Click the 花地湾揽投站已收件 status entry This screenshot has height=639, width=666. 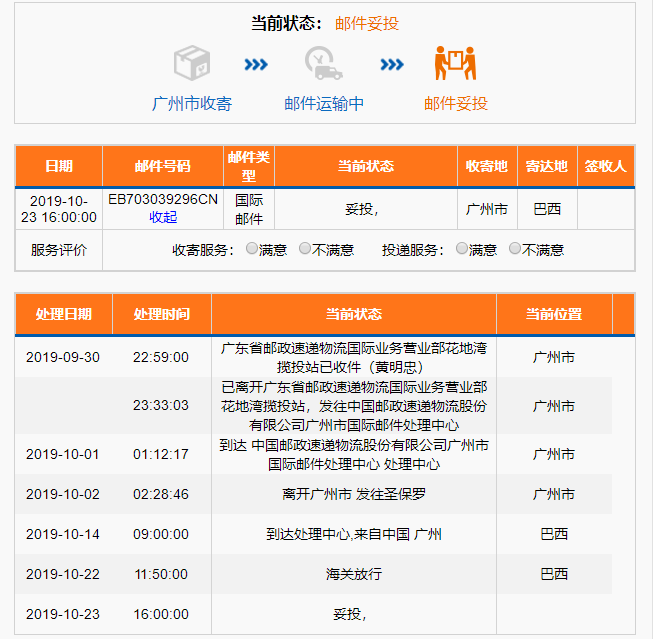(354, 357)
